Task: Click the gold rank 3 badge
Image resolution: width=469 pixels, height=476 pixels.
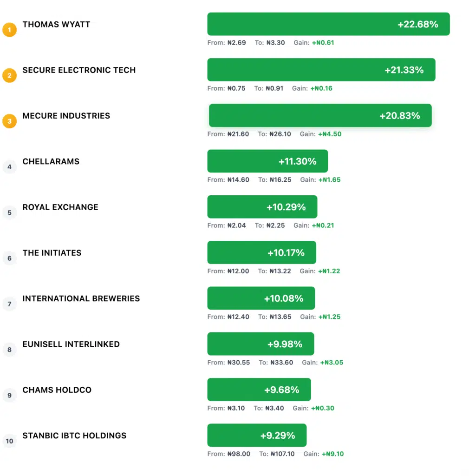Action: tap(9, 121)
